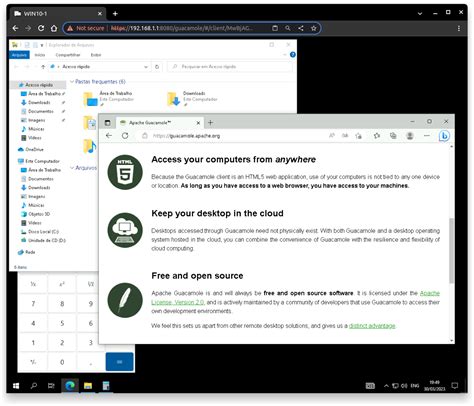Screen dimensions: 474x406
Task: Open a new tab in Edge
Action: point(210,123)
